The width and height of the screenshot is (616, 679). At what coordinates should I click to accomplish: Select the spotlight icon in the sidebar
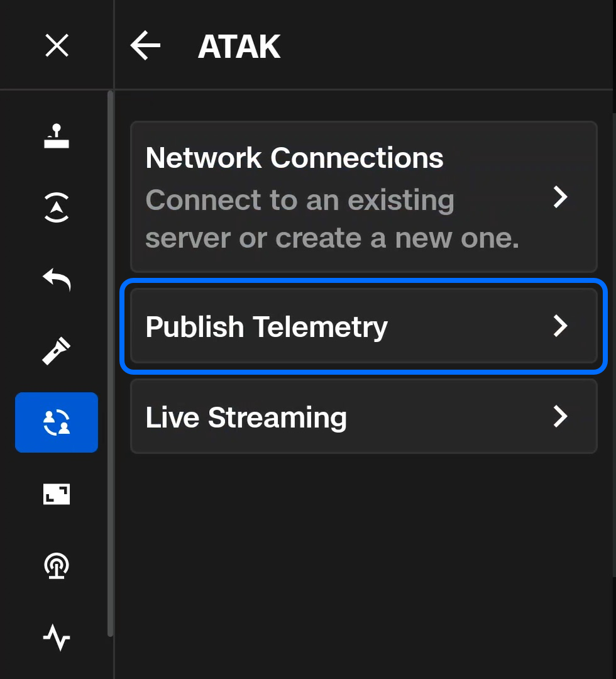57,351
